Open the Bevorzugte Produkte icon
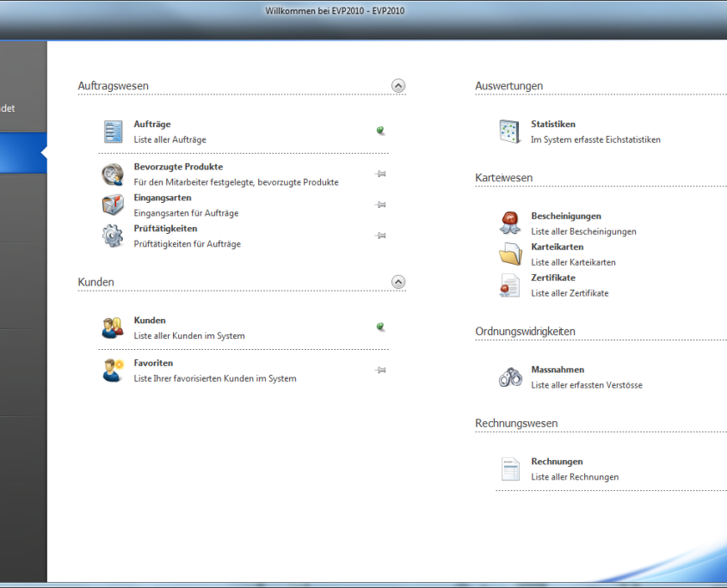The image size is (727, 588). tap(113, 175)
